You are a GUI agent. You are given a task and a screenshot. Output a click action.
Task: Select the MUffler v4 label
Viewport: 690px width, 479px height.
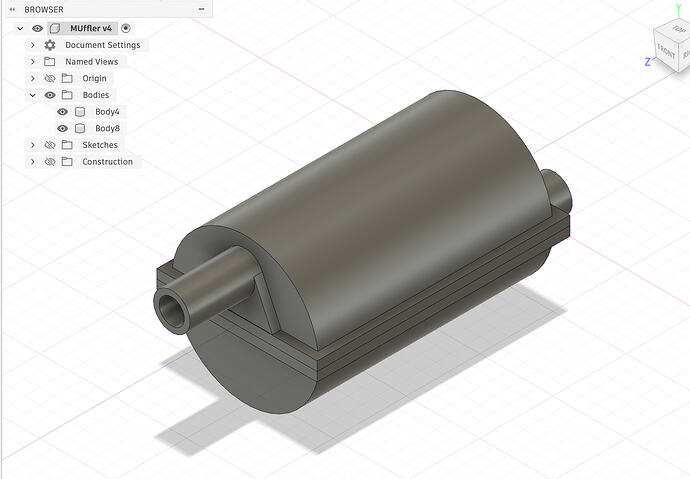[91, 29]
